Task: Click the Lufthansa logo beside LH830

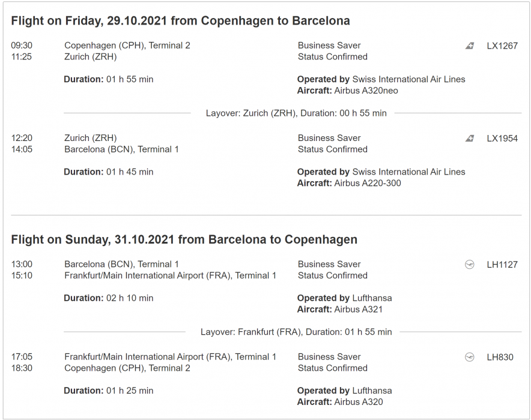Action: coord(470,357)
